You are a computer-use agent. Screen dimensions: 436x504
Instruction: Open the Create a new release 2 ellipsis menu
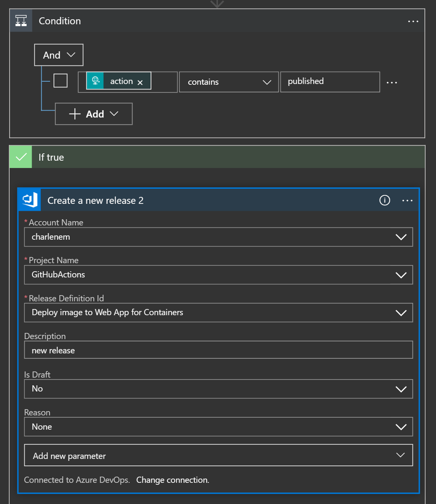(x=407, y=200)
